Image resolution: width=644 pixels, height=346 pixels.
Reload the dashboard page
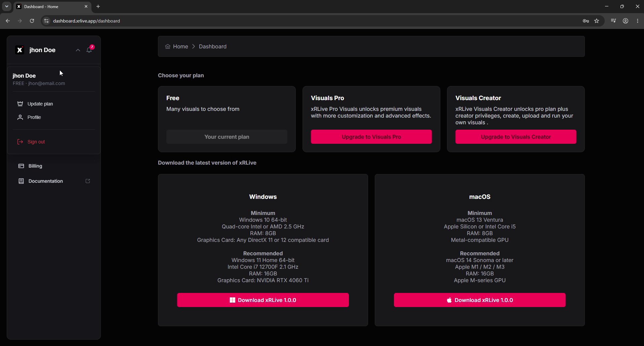coord(32,21)
